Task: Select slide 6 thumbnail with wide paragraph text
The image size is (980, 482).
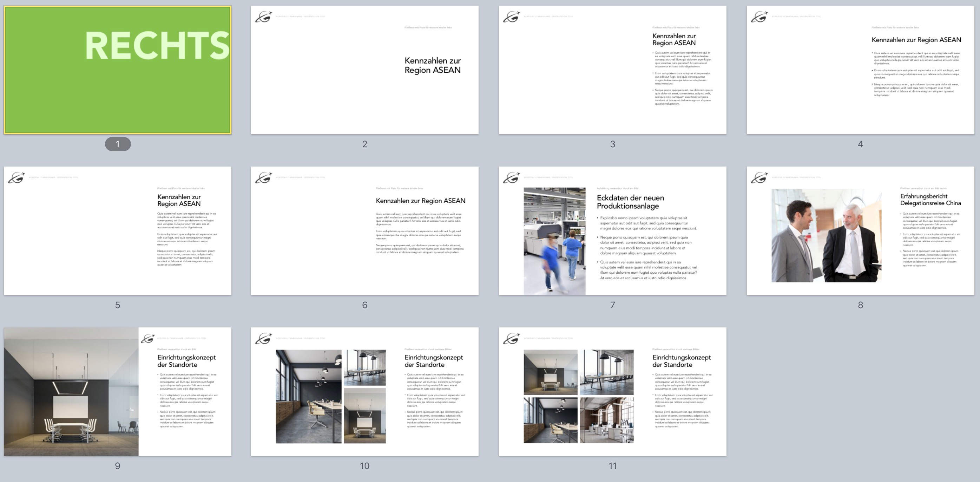Action: click(364, 230)
